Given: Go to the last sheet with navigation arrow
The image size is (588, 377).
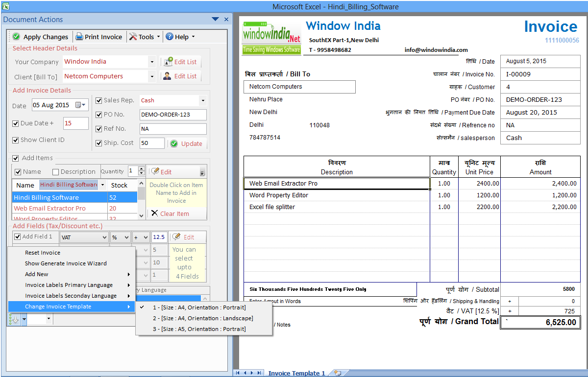Looking at the screenshot, I should pyautogui.click(x=259, y=373).
